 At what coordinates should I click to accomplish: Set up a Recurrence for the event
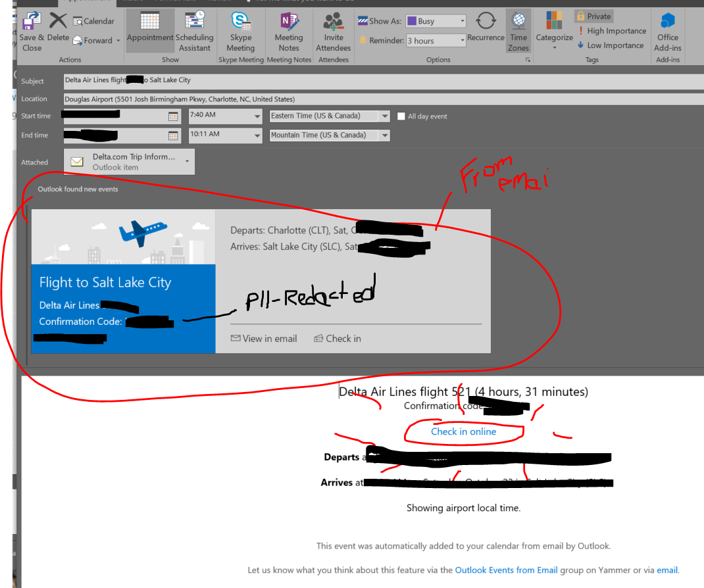point(486,27)
